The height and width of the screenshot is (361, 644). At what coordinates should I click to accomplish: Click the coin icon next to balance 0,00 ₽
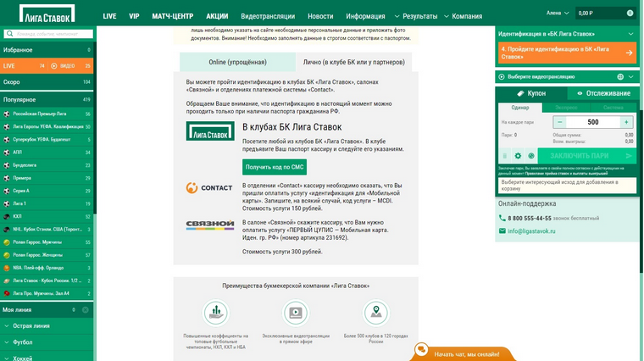coord(630,14)
